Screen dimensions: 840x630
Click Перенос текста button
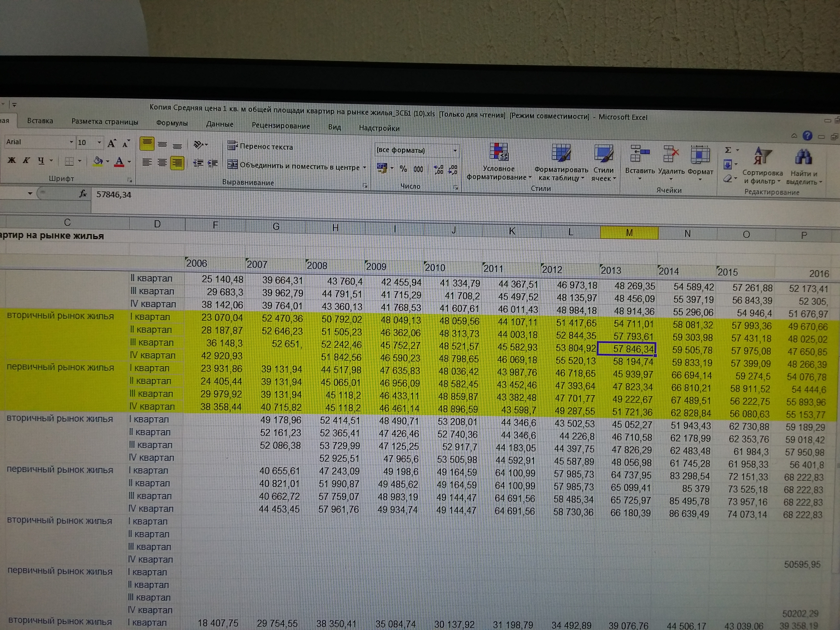tap(260, 146)
